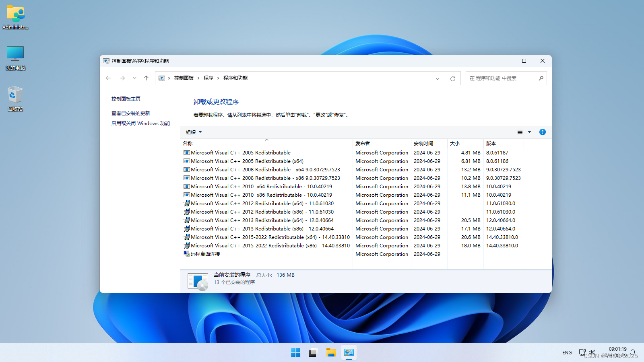Viewport: 644px width, 362px height.
Task: Click icon of Visual C++ 2012 (x64) row
Action: coord(187,204)
